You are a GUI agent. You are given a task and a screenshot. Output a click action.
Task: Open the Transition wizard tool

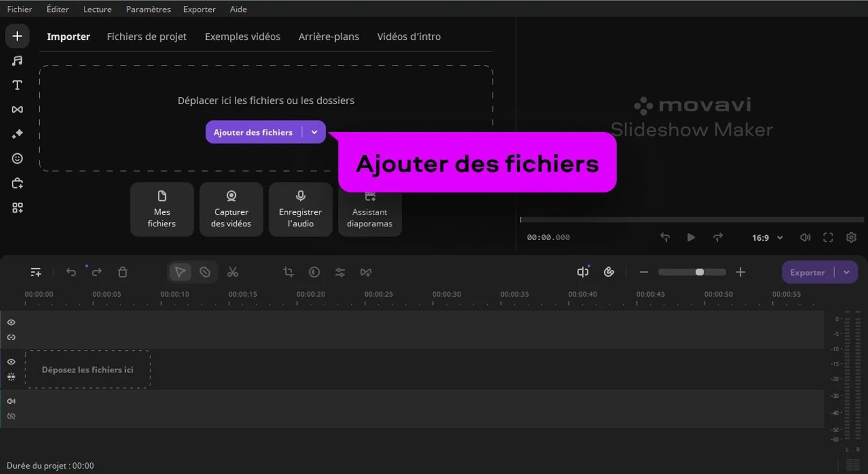click(366, 272)
